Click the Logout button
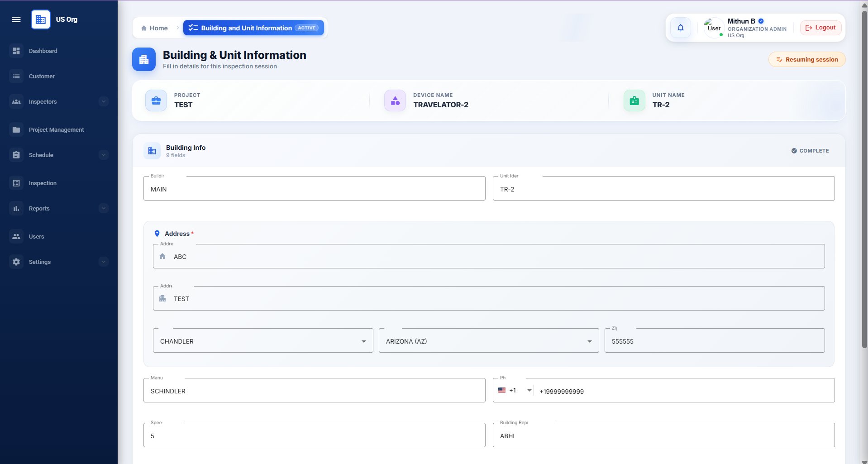This screenshot has width=868, height=464. [x=820, y=28]
